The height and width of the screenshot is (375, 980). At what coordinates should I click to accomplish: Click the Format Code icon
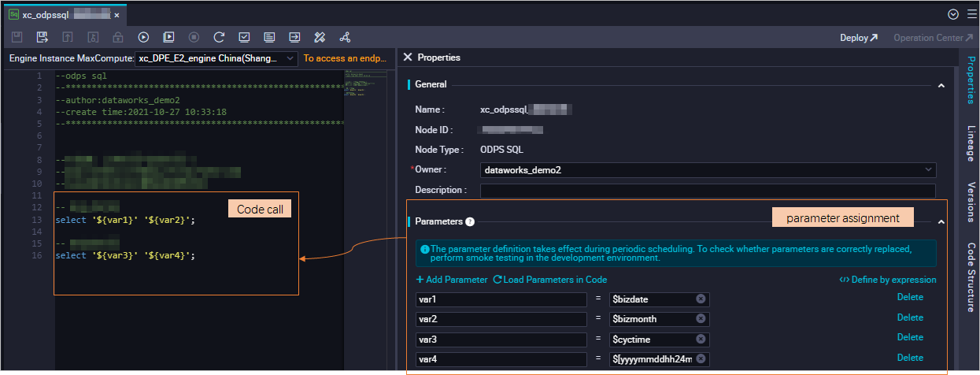pos(269,37)
